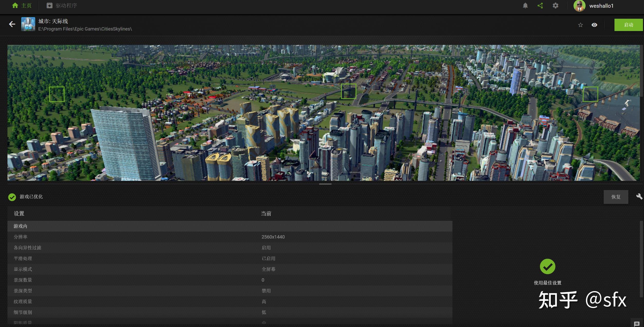644x327 pixels.
Task: Click the 设置 column header
Action: coord(19,213)
